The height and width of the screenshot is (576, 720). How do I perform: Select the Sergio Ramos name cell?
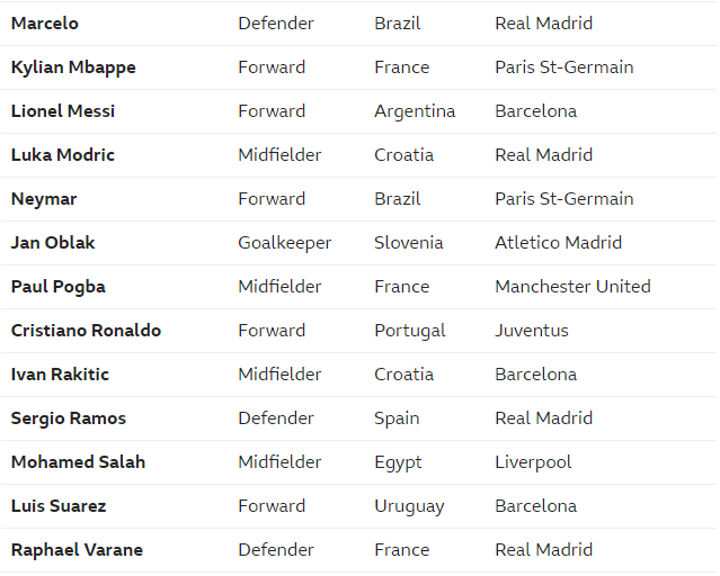68,419
